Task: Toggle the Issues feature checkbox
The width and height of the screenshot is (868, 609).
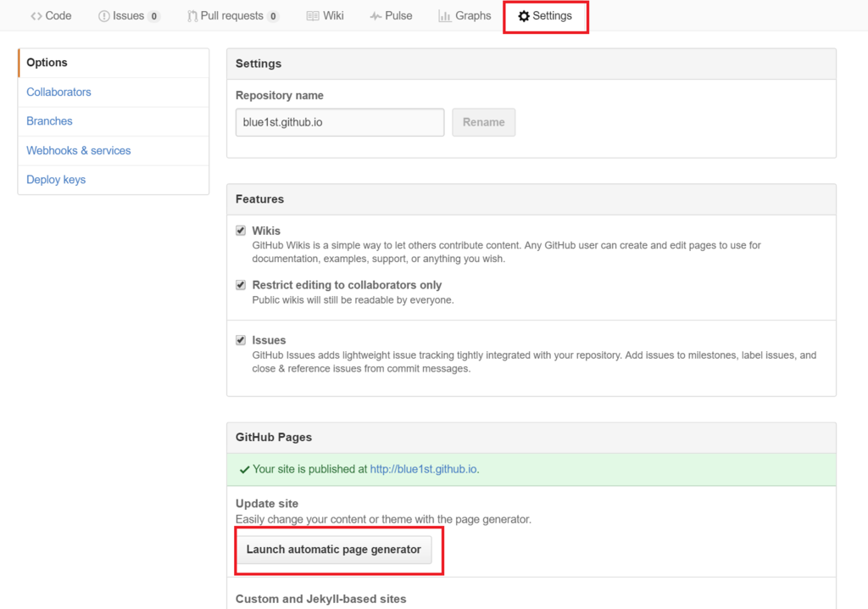Action: (241, 339)
